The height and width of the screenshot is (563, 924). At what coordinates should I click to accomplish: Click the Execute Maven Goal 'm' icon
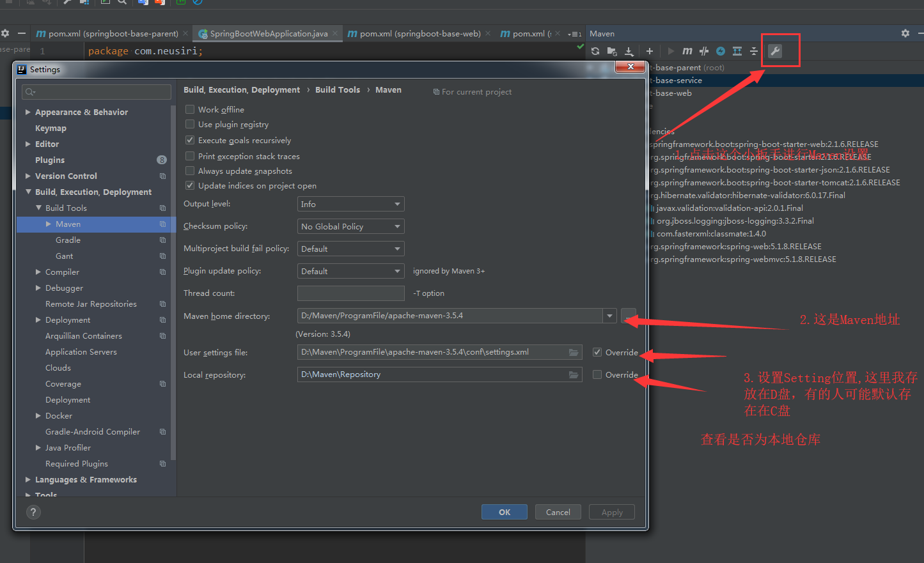[687, 51]
